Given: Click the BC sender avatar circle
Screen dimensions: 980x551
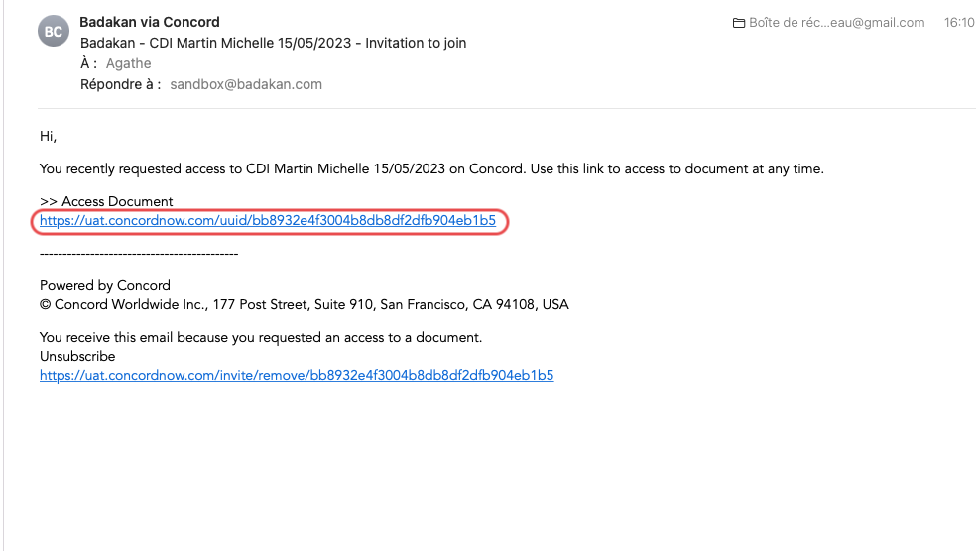Looking at the screenshot, I should 54,32.
